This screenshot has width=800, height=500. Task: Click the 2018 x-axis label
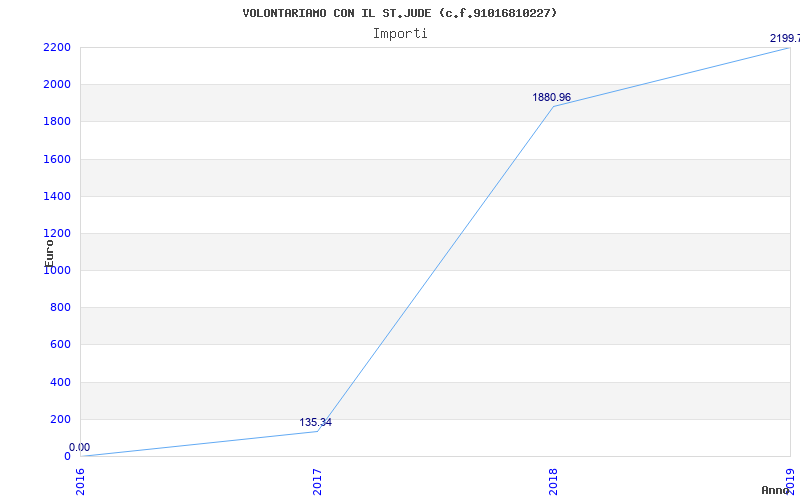(x=554, y=482)
